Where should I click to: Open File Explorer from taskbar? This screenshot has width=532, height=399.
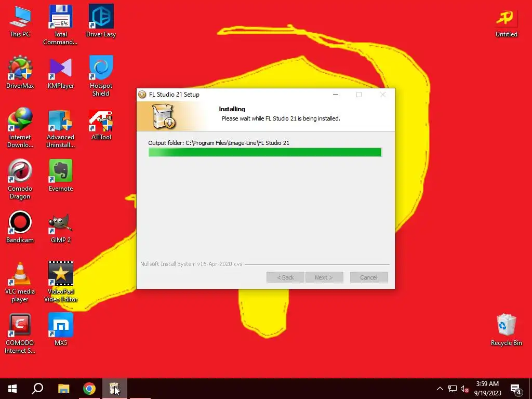(63, 389)
